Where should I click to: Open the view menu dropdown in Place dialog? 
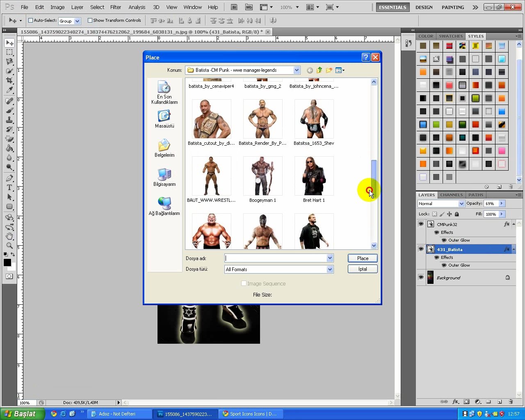[x=340, y=70]
